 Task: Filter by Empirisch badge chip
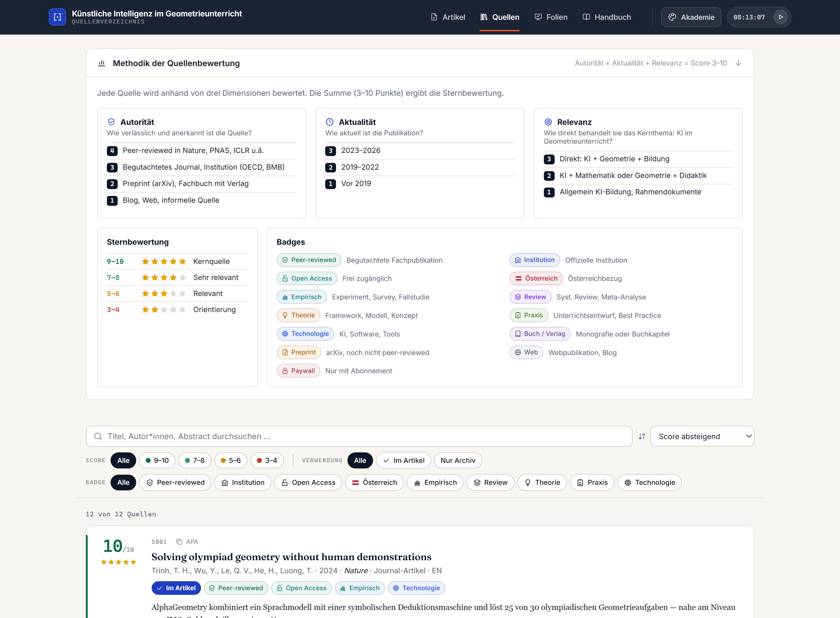[435, 483]
